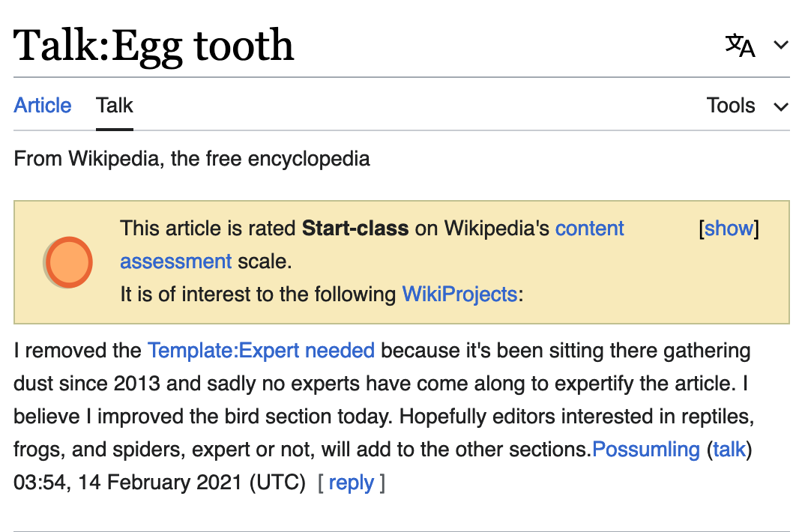Open the Tools menu label
Image resolution: width=805 pixels, height=532 pixels.
click(731, 106)
